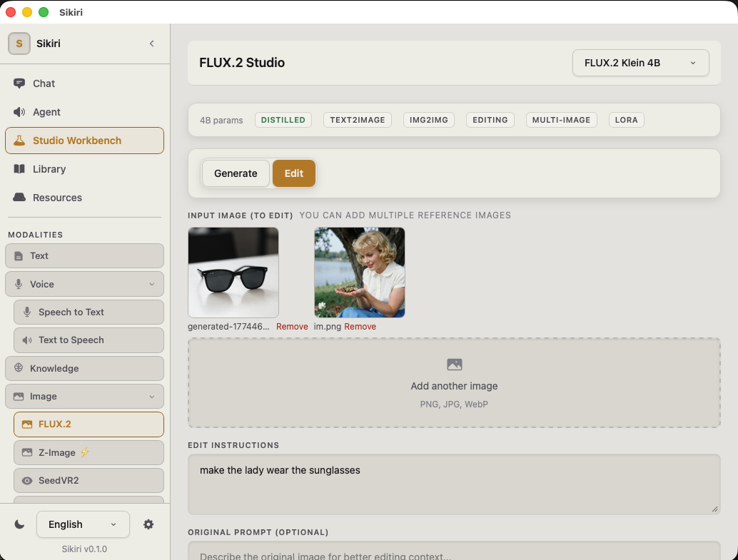The width and height of the screenshot is (738, 560).
Task: Click the Text to Speech speaker icon
Action: pyautogui.click(x=27, y=340)
